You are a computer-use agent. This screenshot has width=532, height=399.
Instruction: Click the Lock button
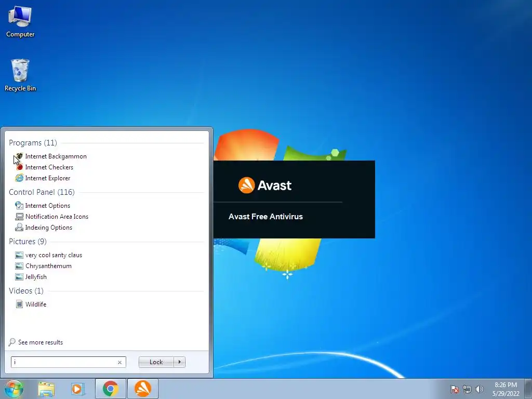pos(156,362)
